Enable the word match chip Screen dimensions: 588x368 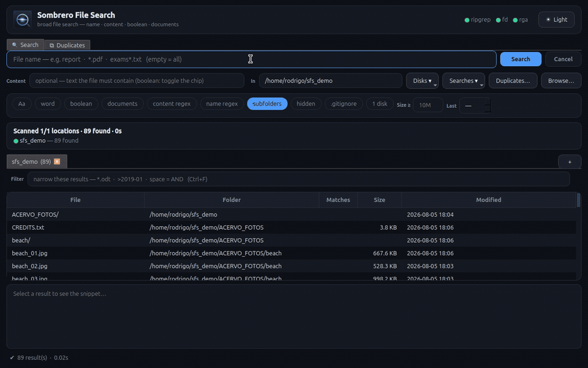pos(48,104)
